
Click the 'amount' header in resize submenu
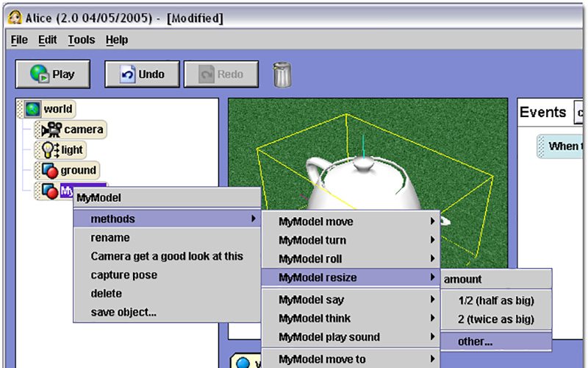[x=496, y=279]
